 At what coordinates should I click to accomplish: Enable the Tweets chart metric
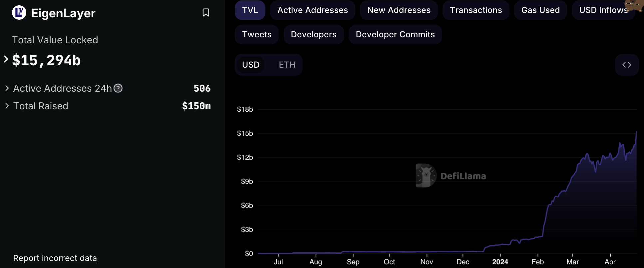256,35
